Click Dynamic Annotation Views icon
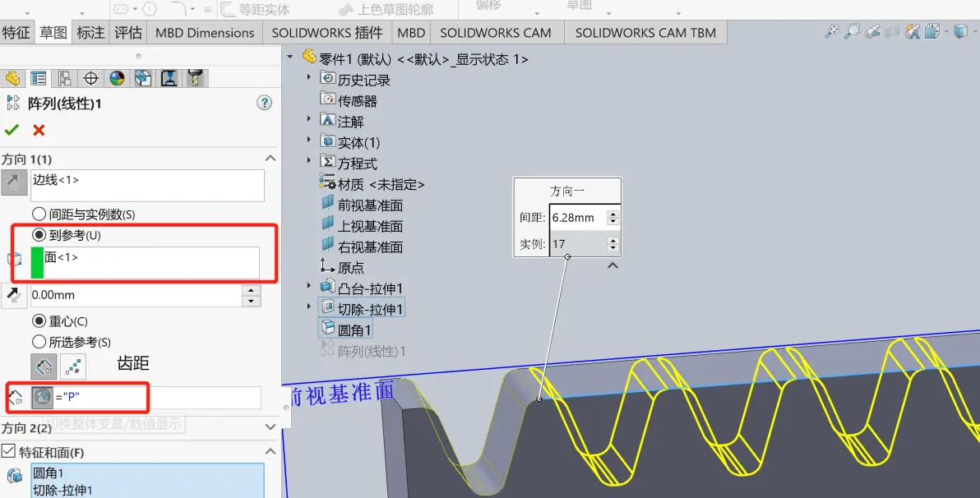 [x=913, y=31]
